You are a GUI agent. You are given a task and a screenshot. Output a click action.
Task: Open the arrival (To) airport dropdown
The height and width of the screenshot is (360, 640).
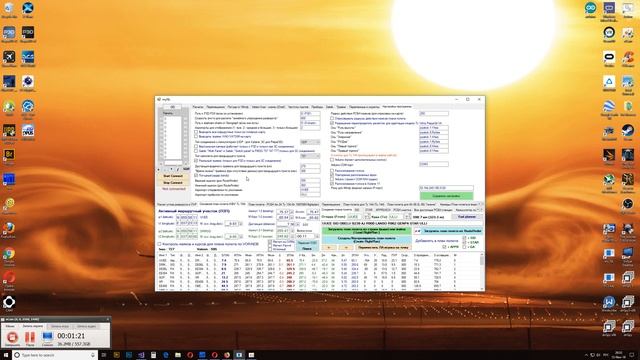[x=407, y=216]
